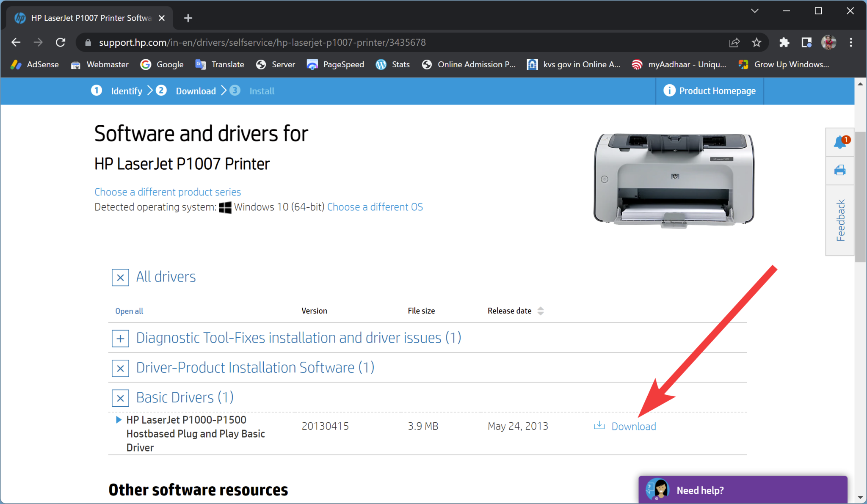Toggle All Drivers filter off
This screenshot has height=504, width=867.
tap(119, 277)
